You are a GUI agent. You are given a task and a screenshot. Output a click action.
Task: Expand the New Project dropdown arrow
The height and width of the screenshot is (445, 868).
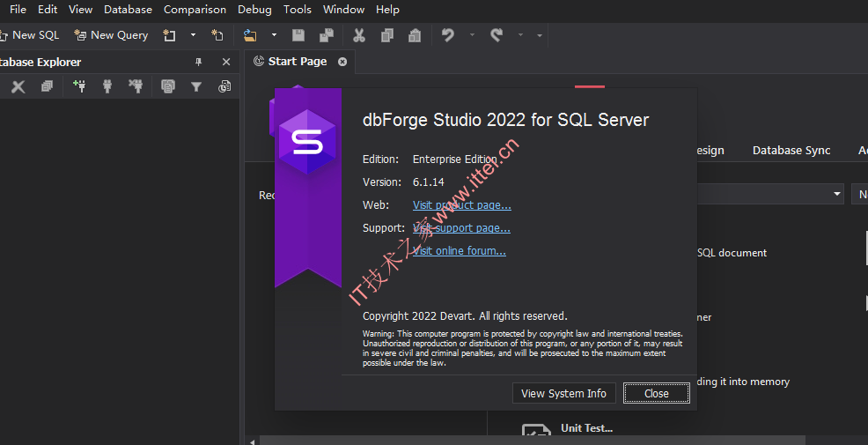pos(193,35)
